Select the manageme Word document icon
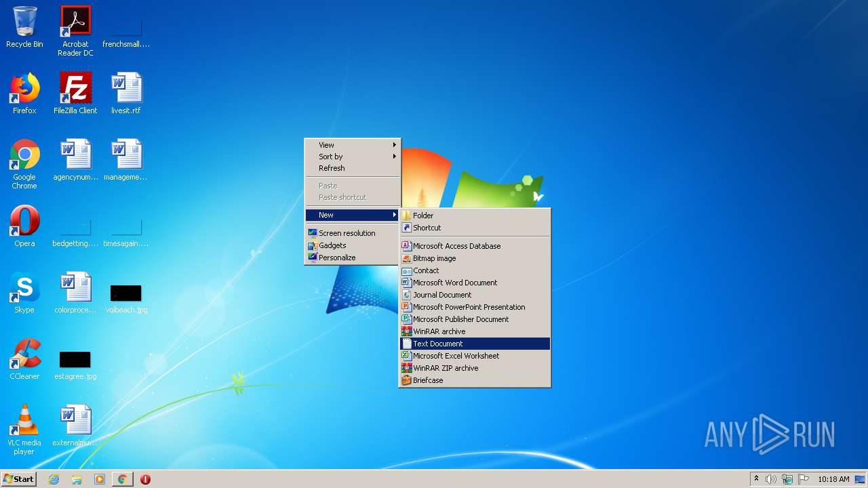 (x=126, y=160)
